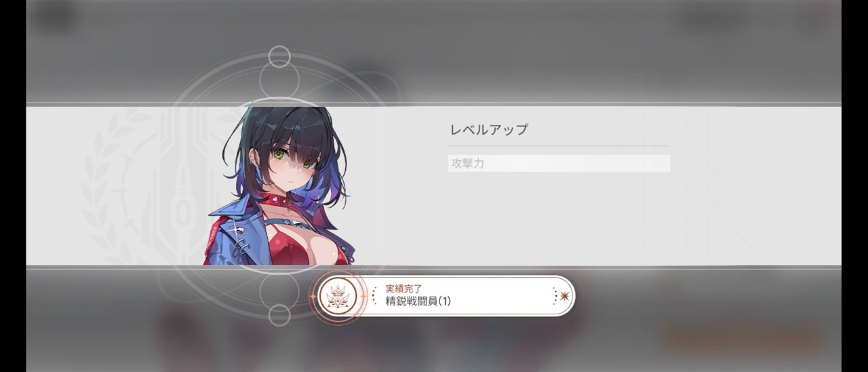Click the star icon on achievement banner
This screenshot has height=372, width=868.
(x=564, y=296)
